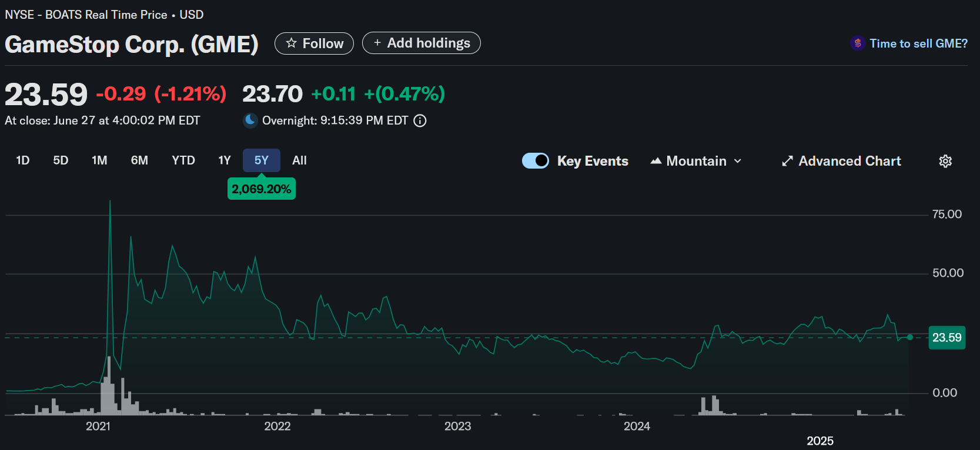Click the 75.00 y-axis label
The height and width of the screenshot is (450, 980).
947,214
